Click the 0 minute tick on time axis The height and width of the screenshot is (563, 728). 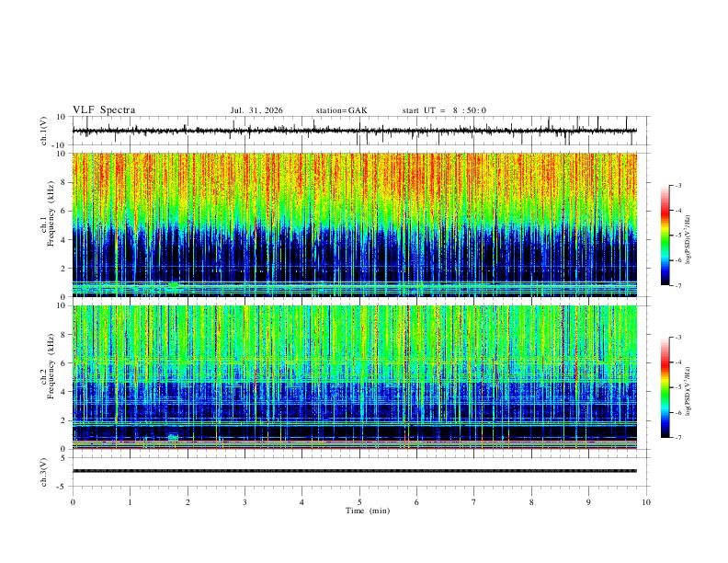click(x=73, y=502)
